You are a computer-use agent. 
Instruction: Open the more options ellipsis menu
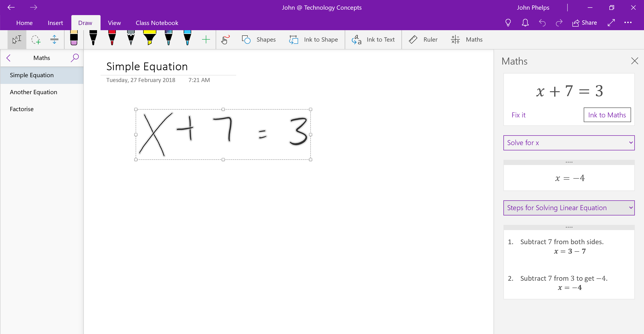(628, 23)
